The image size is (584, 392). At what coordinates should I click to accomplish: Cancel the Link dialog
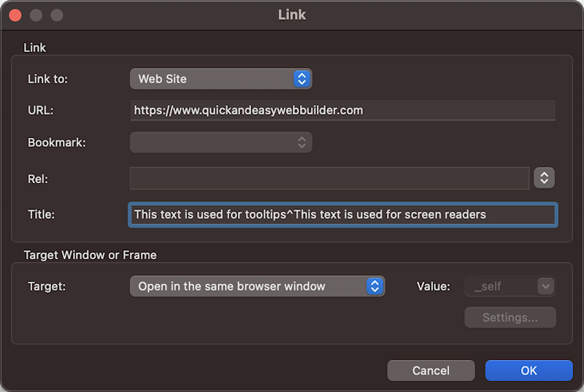point(431,371)
